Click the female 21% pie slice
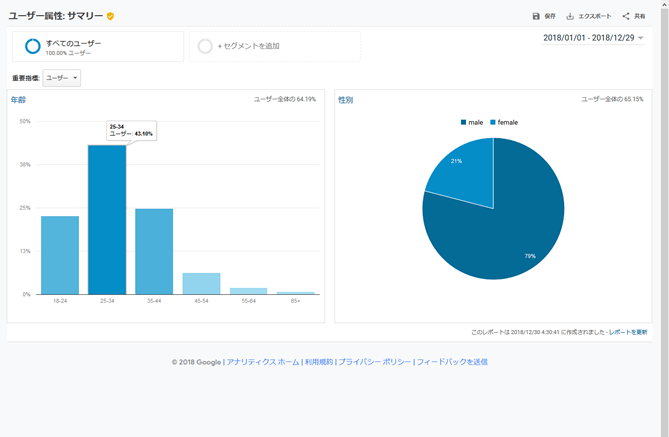 click(x=467, y=175)
